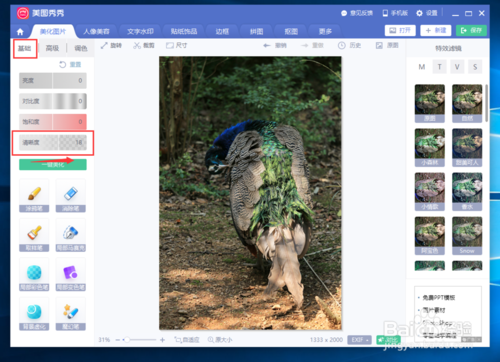
Task: Click the 旋转 rotate toolbar icon
Action: [x=104, y=45]
